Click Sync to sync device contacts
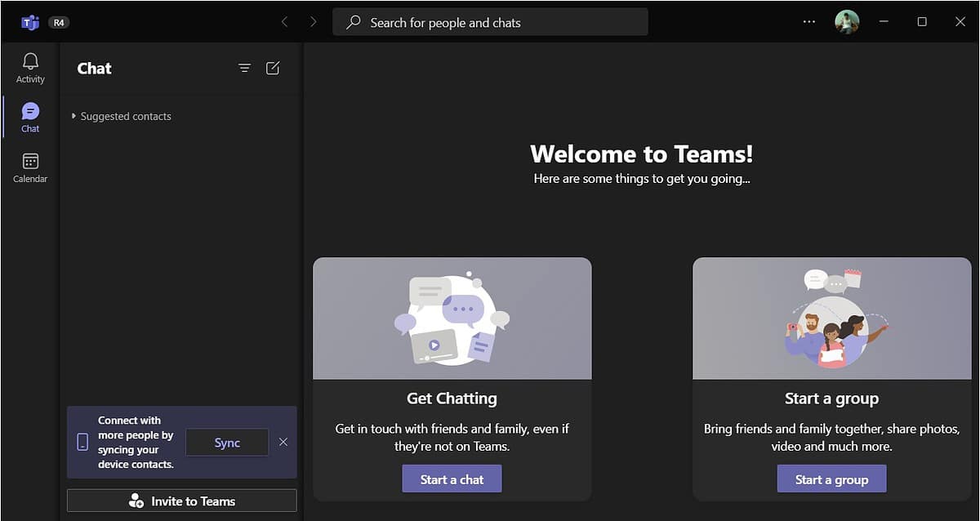The image size is (980, 521). pos(227,442)
